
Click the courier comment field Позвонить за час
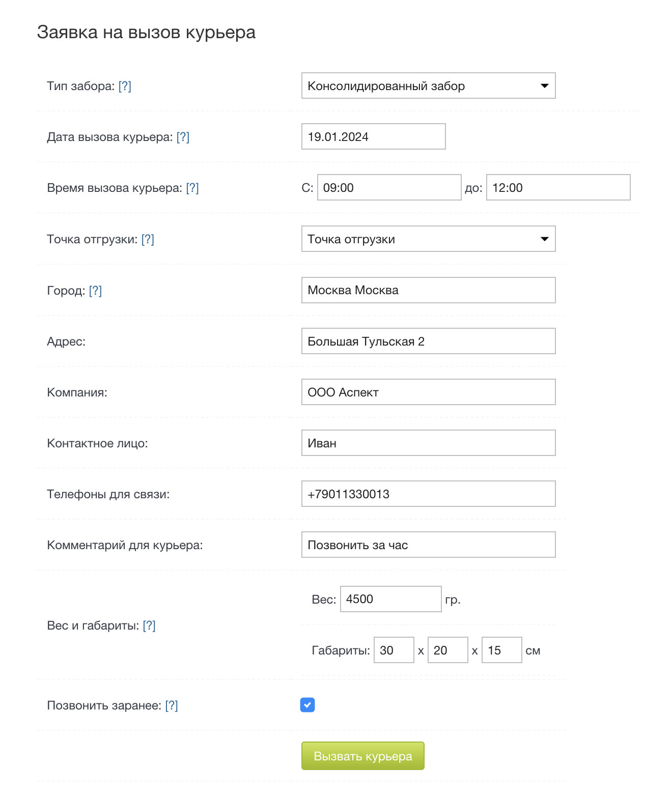tap(428, 545)
